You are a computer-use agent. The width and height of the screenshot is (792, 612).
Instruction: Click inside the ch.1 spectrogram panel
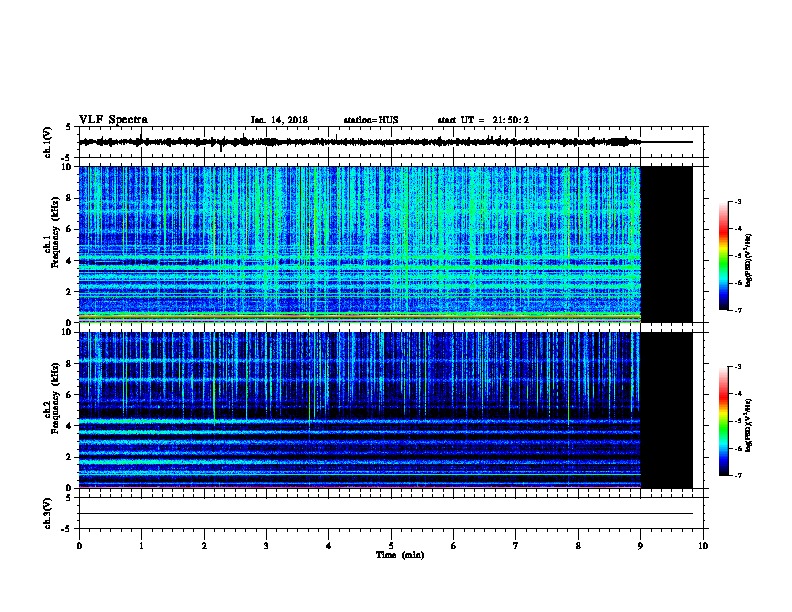[x=360, y=244]
